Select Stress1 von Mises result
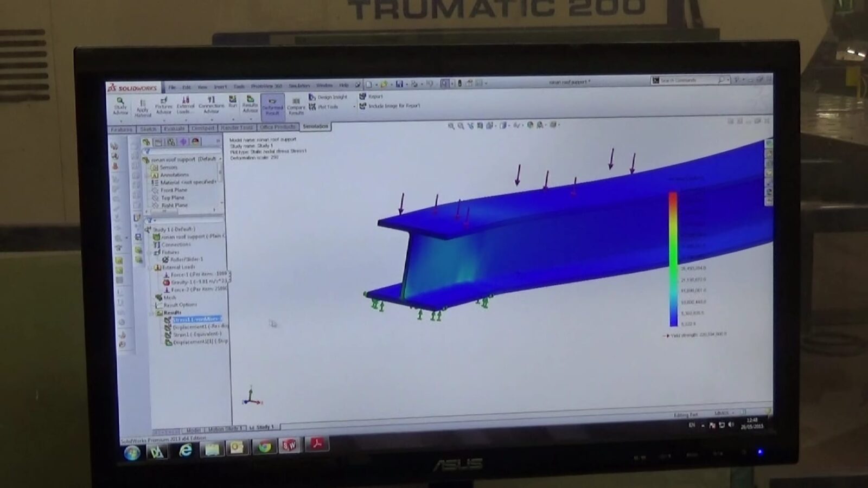 coord(193,320)
